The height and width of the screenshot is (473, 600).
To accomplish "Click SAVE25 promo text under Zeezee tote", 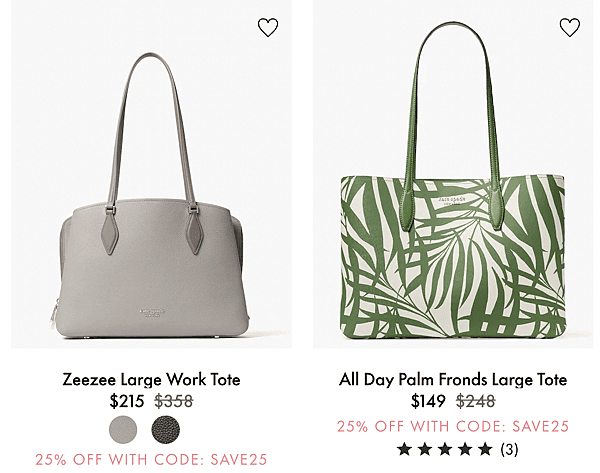I will pyautogui.click(x=151, y=460).
